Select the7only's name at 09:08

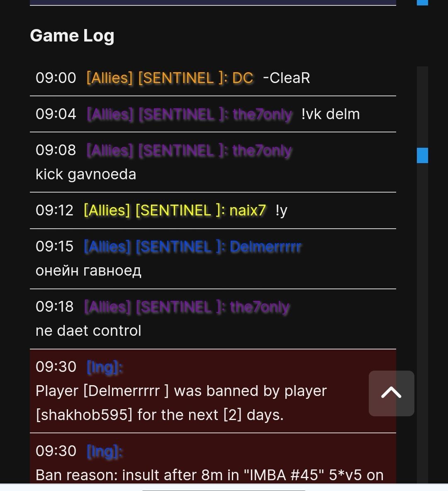click(x=263, y=150)
